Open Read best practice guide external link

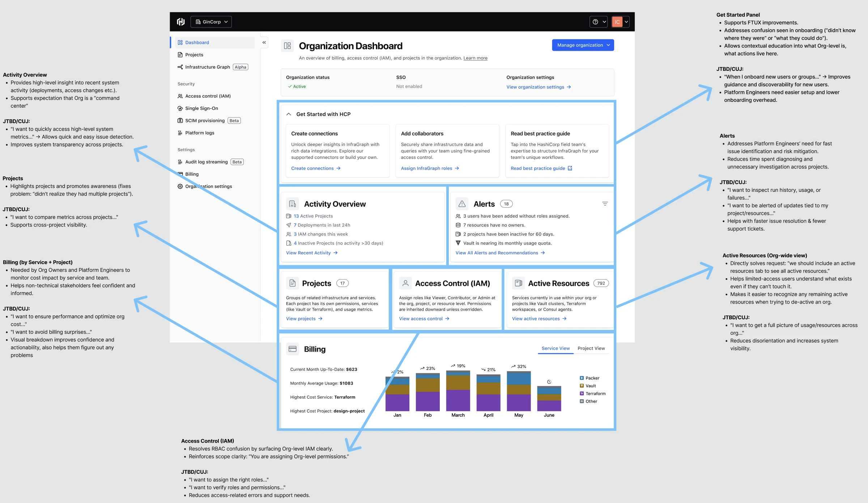[x=541, y=168]
